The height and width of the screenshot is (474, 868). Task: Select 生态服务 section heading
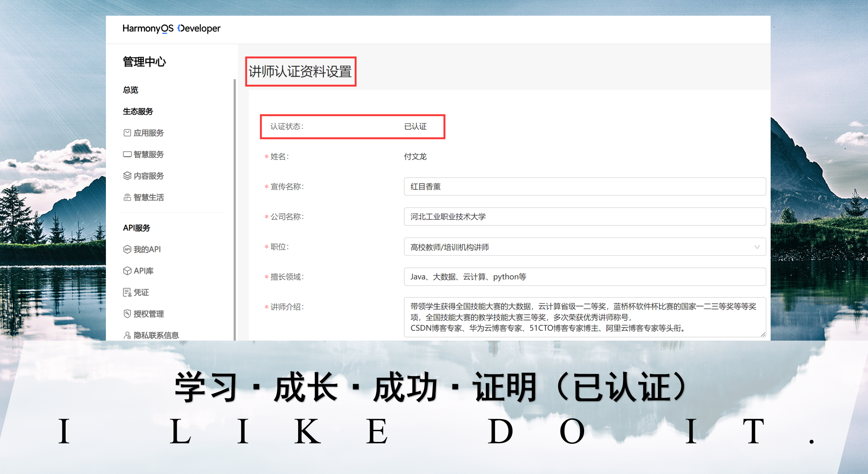(x=138, y=111)
